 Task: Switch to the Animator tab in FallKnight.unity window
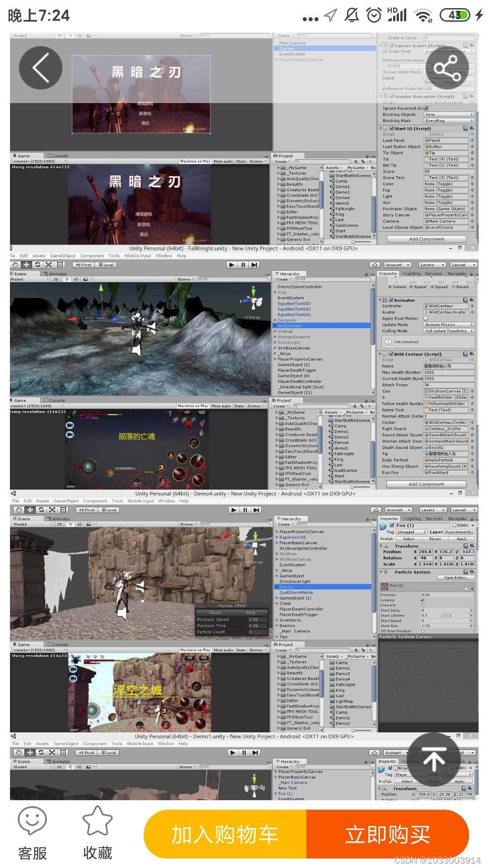click(x=55, y=274)
